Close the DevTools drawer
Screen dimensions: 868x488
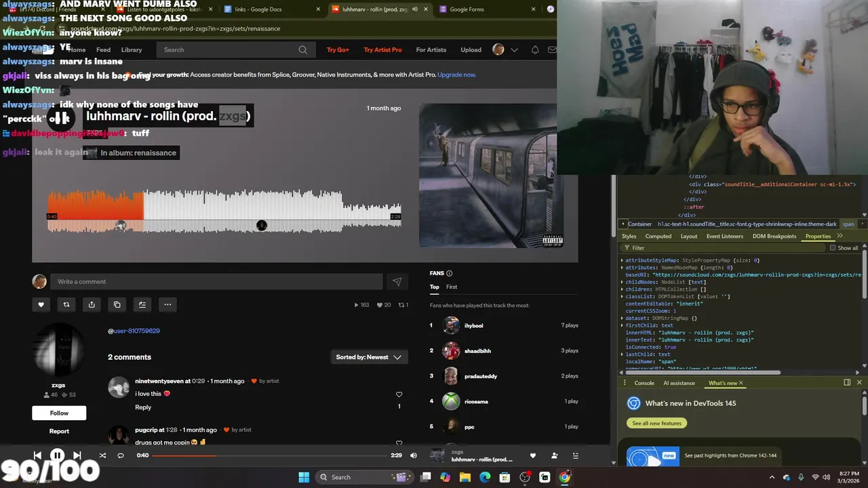click(x=859, y=382)
